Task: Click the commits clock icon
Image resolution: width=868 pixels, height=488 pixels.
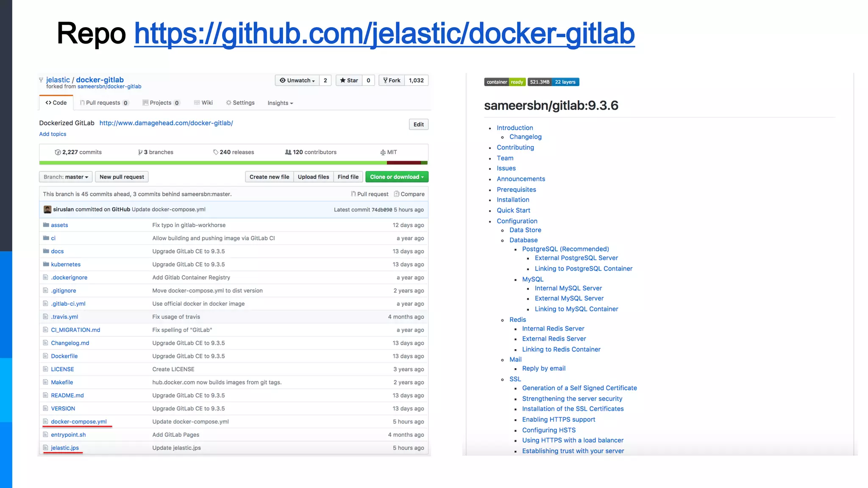Action: pyautogui.click(x=58, y=152)
